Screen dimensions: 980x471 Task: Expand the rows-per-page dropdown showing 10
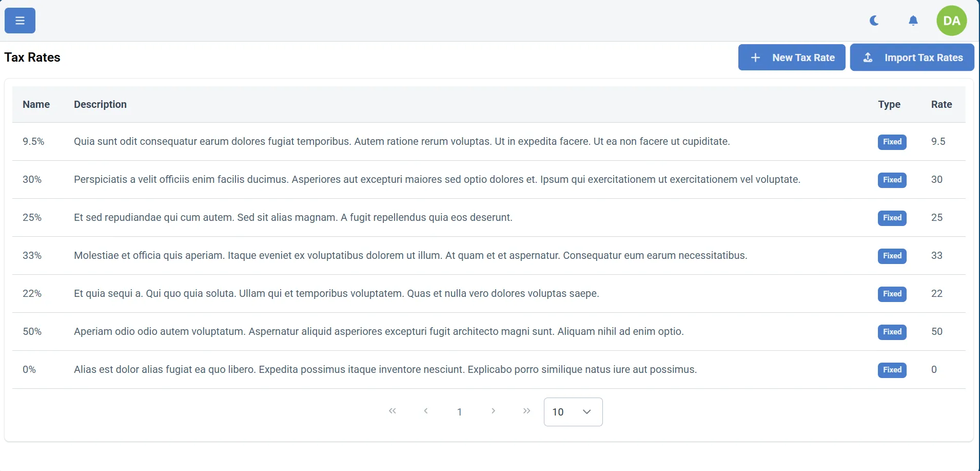[573, 412]
